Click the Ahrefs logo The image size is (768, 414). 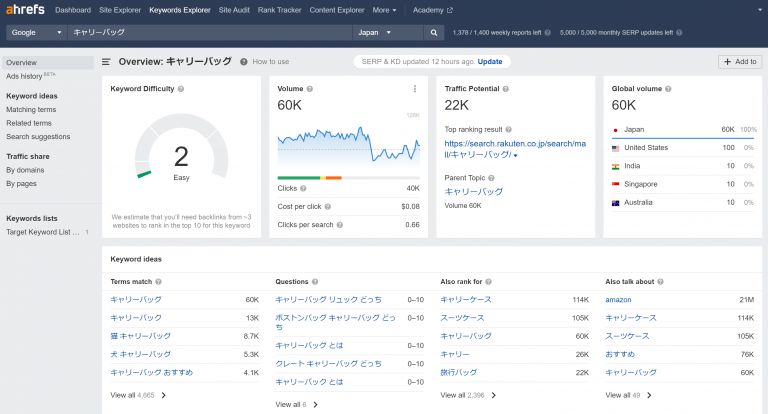point(24,10)
